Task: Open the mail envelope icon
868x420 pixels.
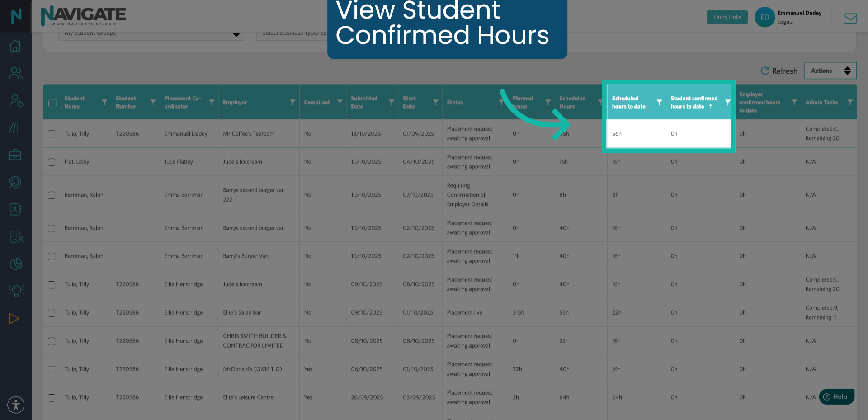Action: (850, 18)
